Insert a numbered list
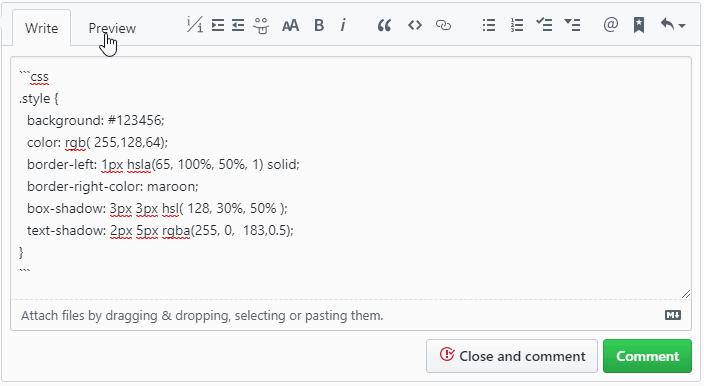Image resolution: width=704 pixels, height=386 pixels. coord(517,25)
